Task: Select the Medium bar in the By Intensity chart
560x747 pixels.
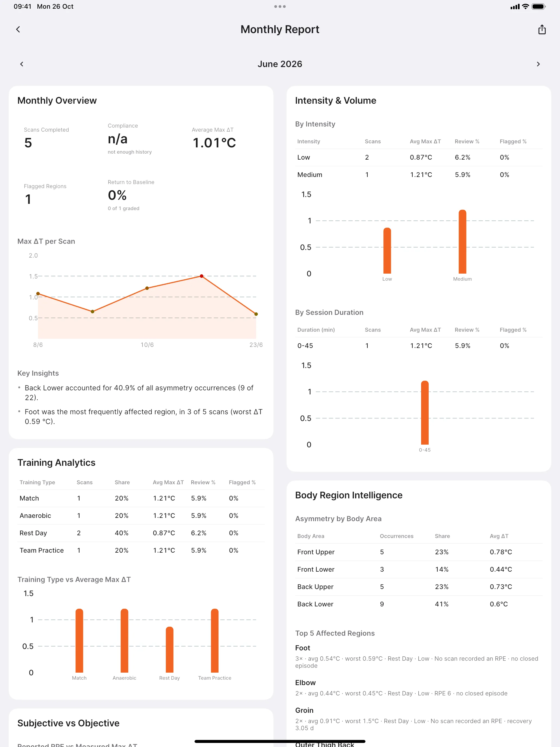Action: 462,242
